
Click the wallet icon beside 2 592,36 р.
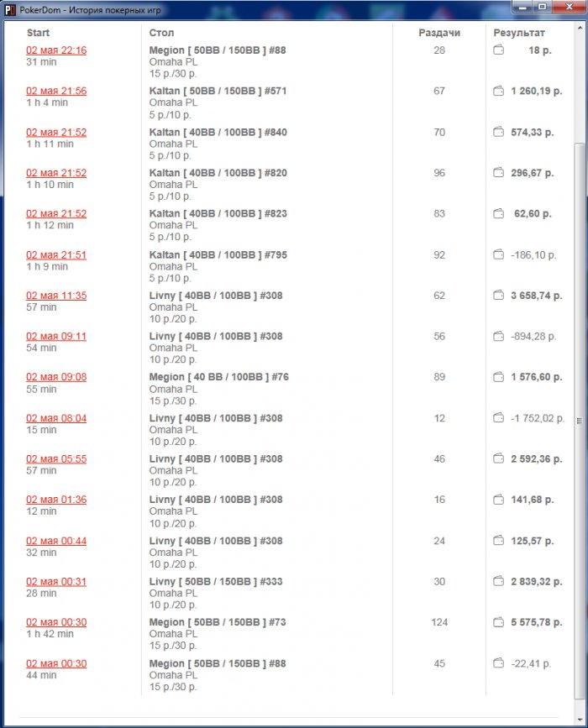coord(498,459)
